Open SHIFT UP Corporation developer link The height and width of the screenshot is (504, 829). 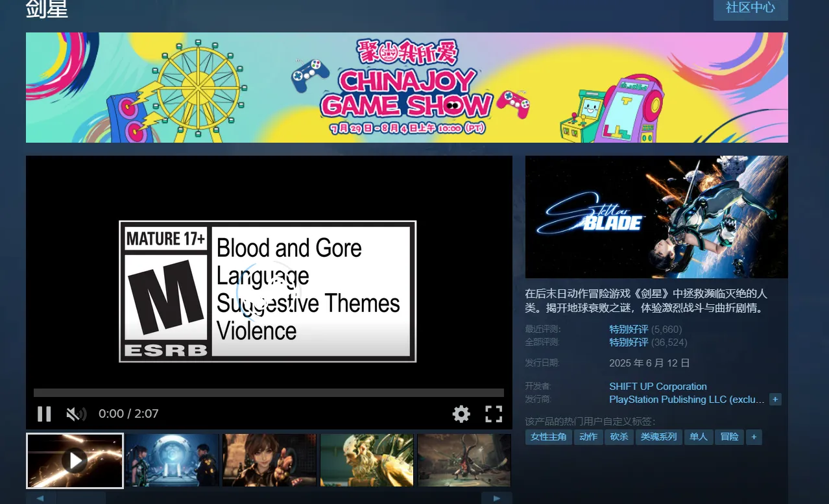(658, 387)
